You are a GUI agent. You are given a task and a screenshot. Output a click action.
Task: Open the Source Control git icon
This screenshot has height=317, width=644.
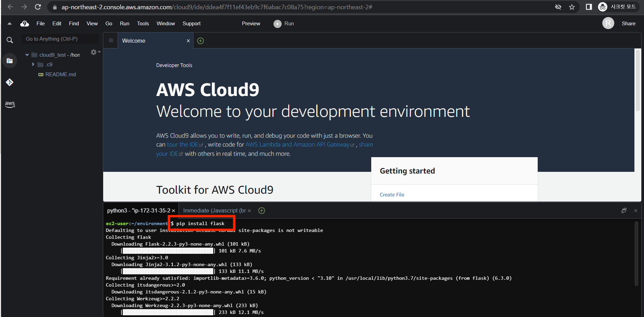click(x=10, y=82)
